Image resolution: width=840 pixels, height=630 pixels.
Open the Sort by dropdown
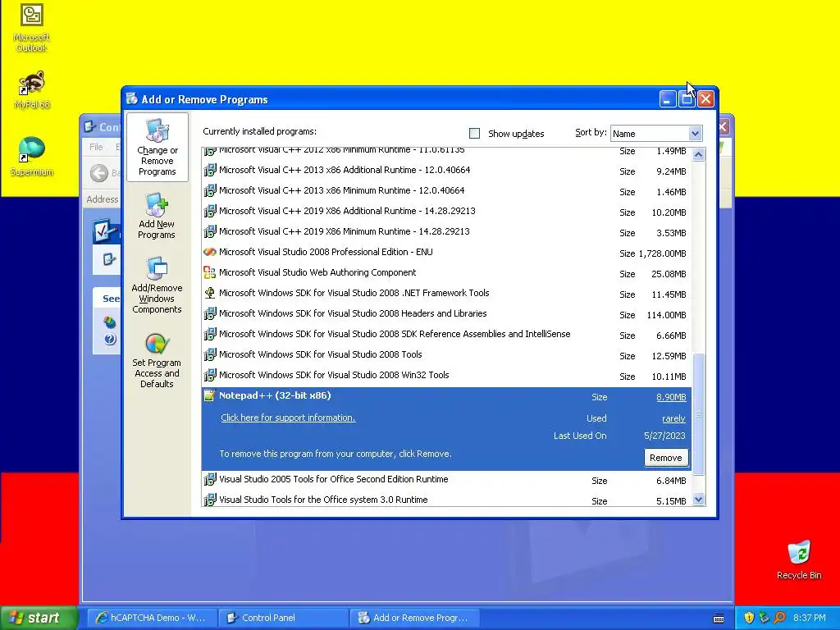(695, 134)
